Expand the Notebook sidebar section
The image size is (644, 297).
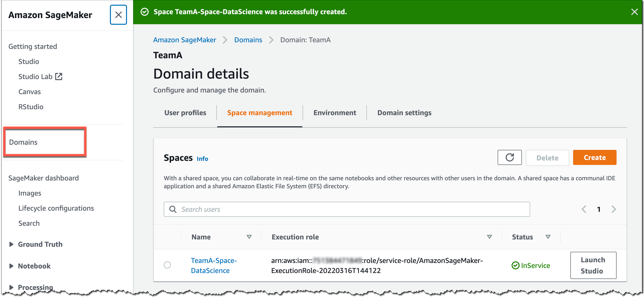(11, 266)
